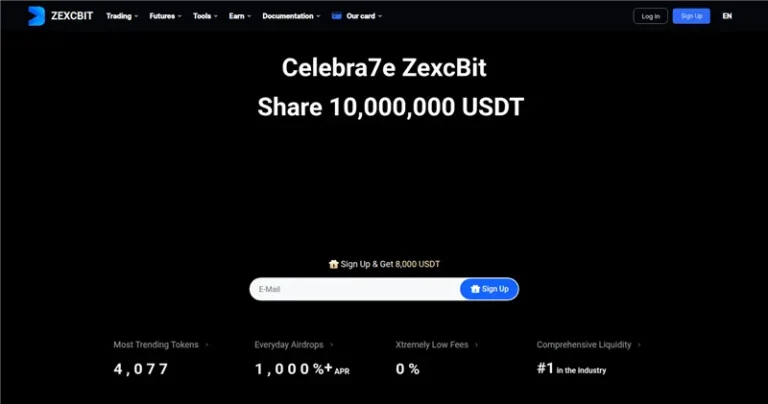Click the blue Sign Up button in header
This screenshot has width=768, height=404.
click(x=691, y=16)
